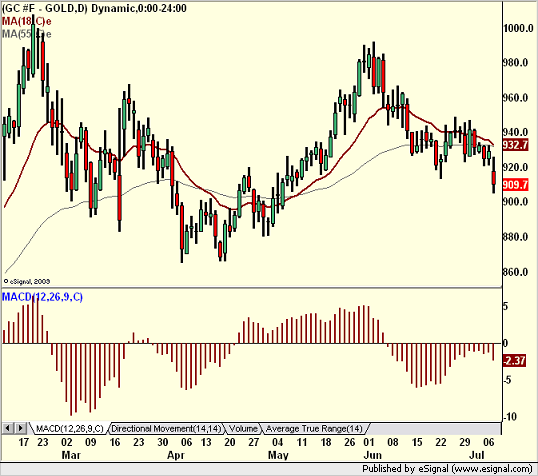
Task: Click the right scroll arrow beside indicator tabs
Action: pos(20,428)
